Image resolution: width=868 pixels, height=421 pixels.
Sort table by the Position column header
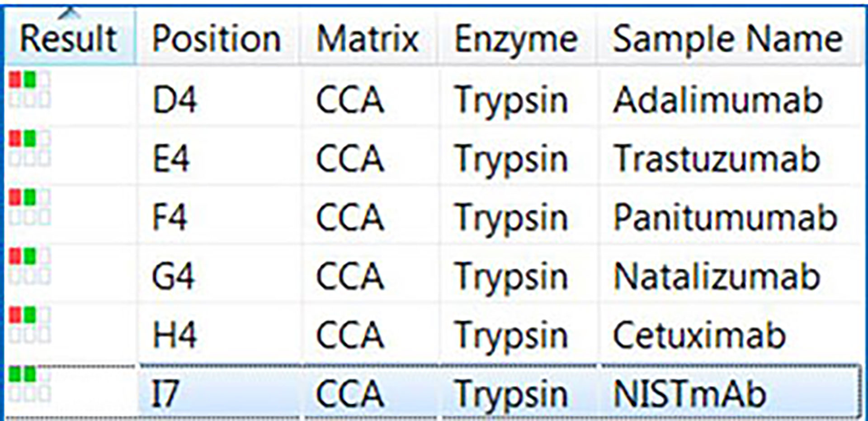[217, 39]
